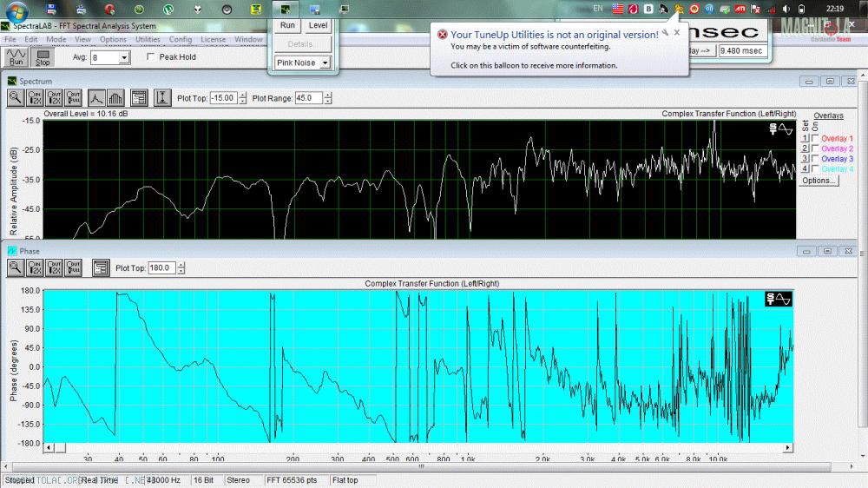Enable the Overlay 3 checkbox
This screenshot has width=868, height=488.
click(815, 158)
